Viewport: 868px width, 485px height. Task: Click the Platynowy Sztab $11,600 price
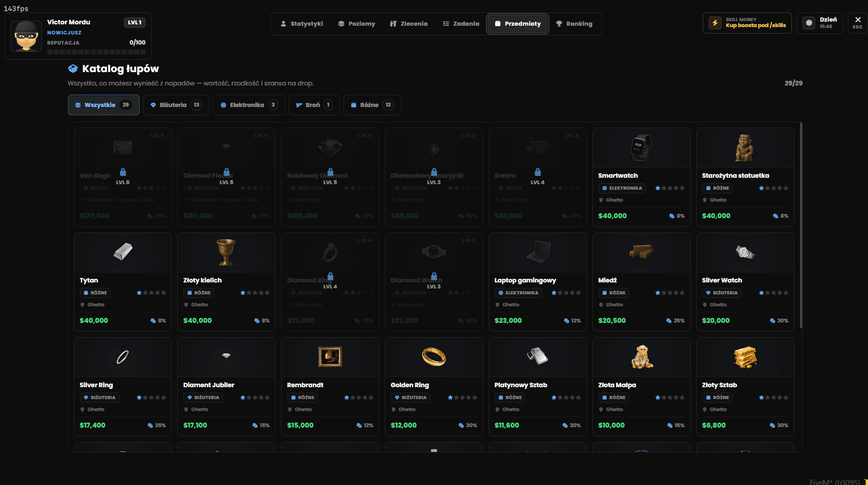[x=507, y=425]
